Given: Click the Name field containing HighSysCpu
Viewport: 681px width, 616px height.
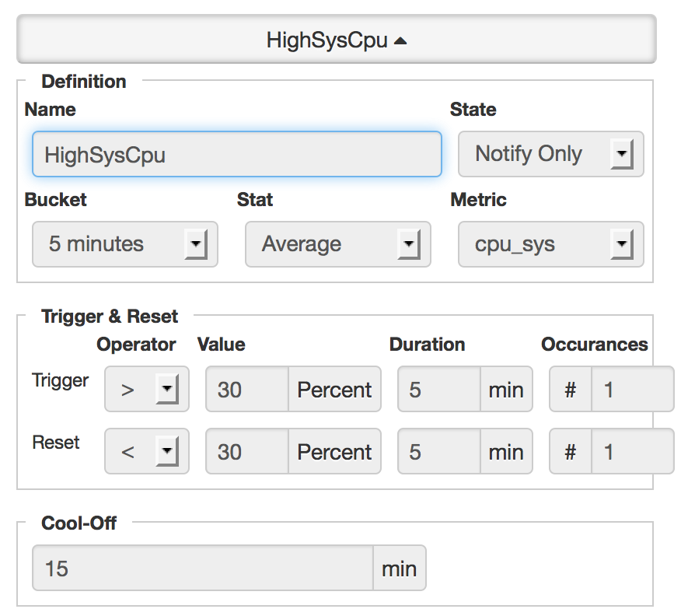Looking at the screenshot, I should tap(236, 154).
